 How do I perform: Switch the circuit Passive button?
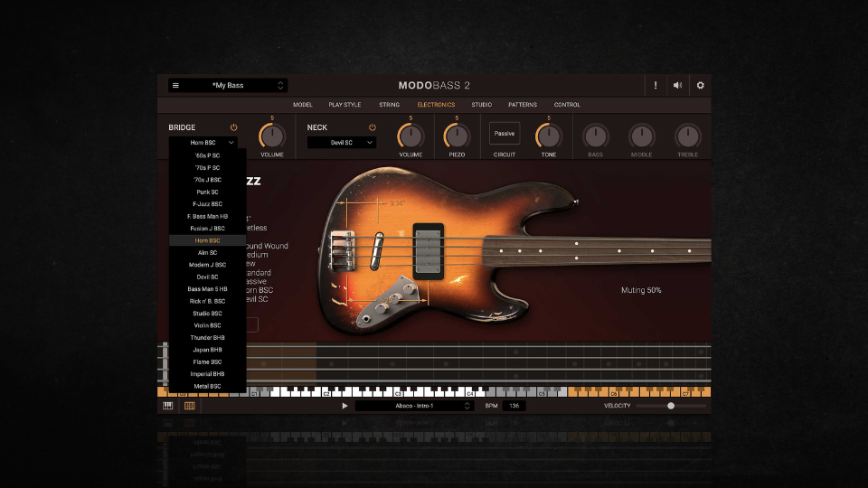coord(505,134)
